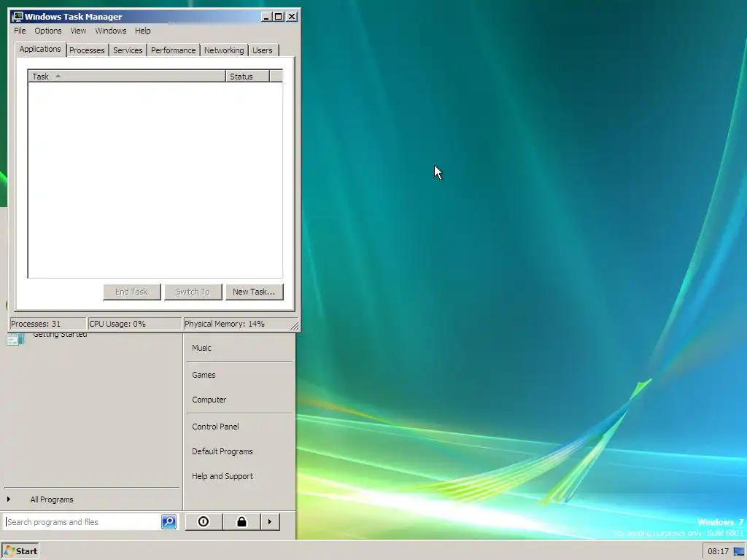Open Default Programs from Start menu
This screenshot has height=560, width=747.
[x=222, y=451]
